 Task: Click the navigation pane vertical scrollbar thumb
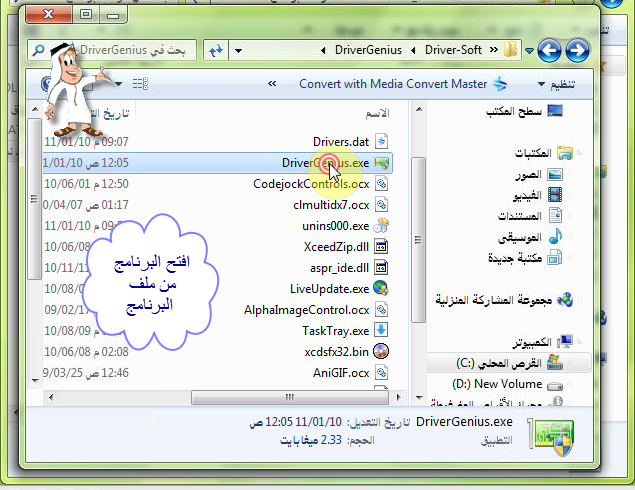(x=419, y=240)
